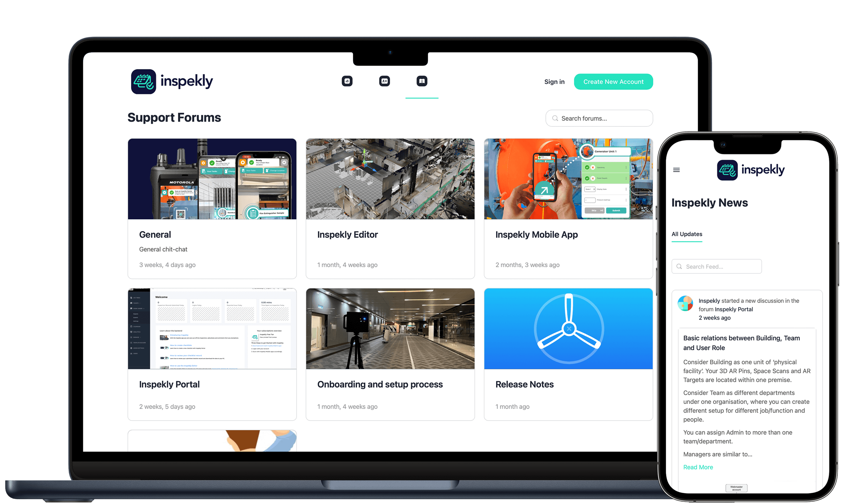Image resolution: width=866 pixels, height=504 pixels.
Task: Click the Release Notes icon
Action: point(568,328)
